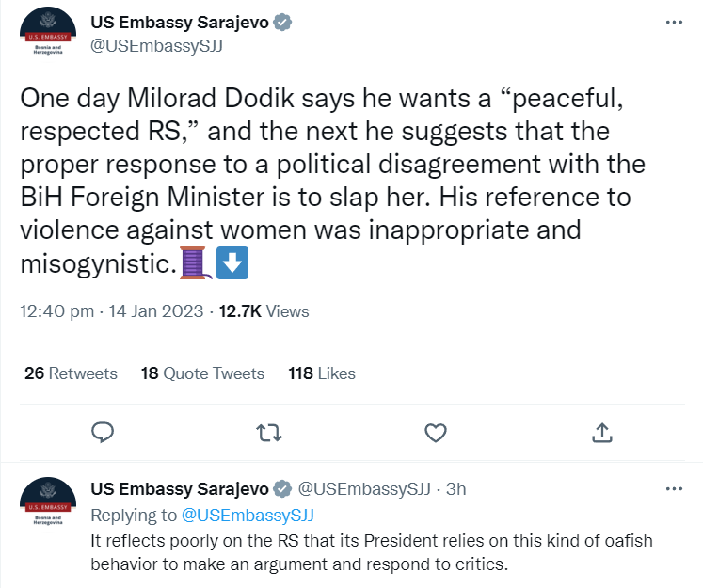The height and width of the screenshot is (588, 703).
Task: Click the verified badge on the reply tweet
Action: pos(282,488)
